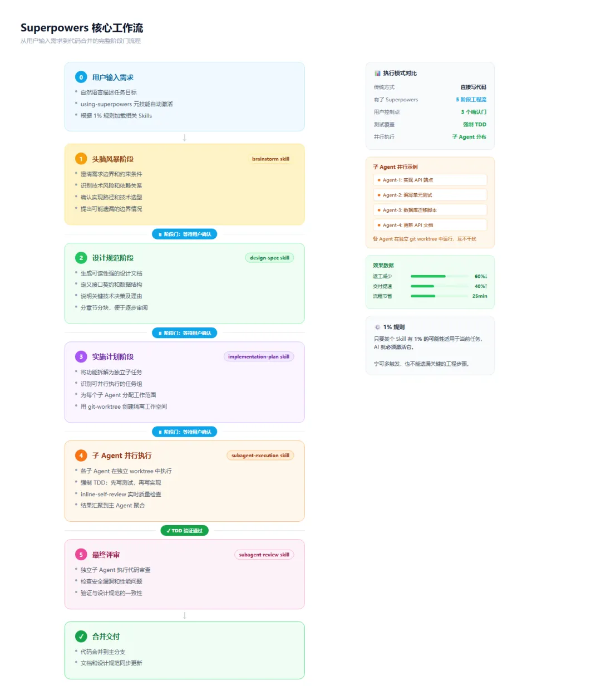601x700 pixels.
Task: Click the 流程节省 progress bar
Action: (440, 296)
